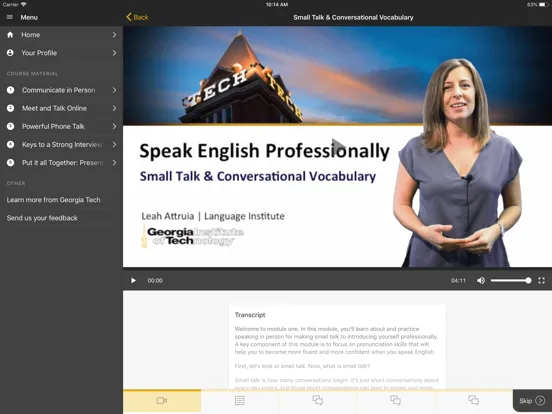This screenshot has height=414, width=552.
Task: Click the battery indicator in status bar
Action: [x=544, y=5]
